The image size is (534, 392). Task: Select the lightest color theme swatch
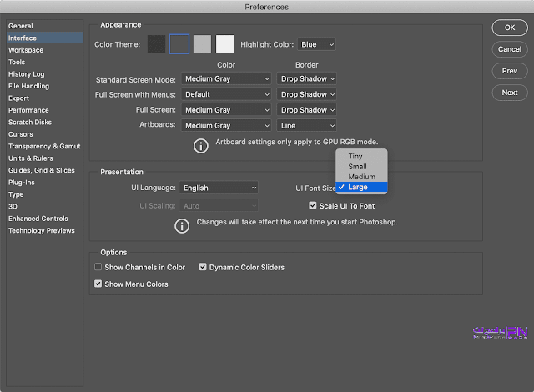[x=224, y=44]
